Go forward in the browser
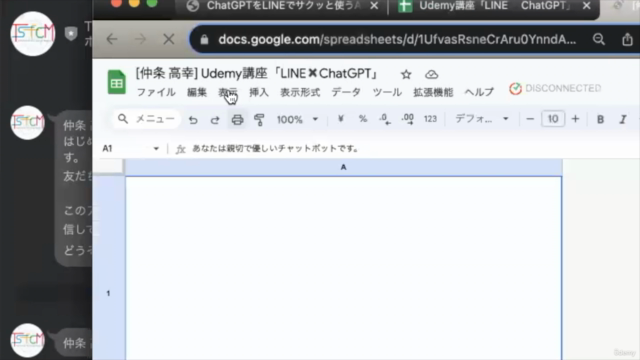The width and height of the screenshot is (640, 360). (x=140, y=39)
